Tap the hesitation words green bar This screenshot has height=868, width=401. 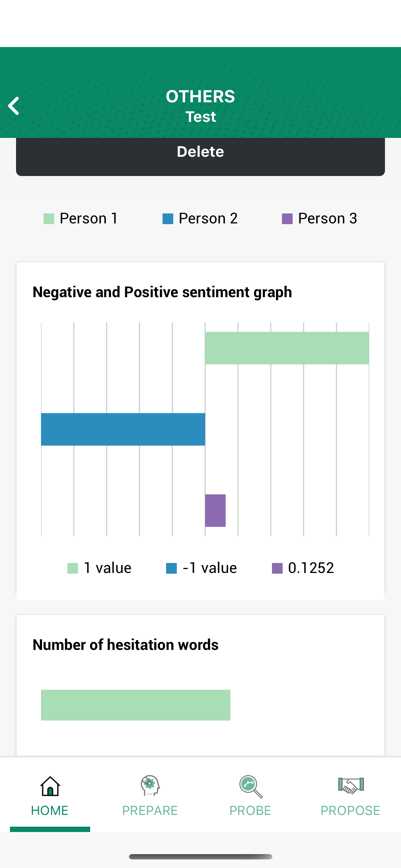tap(136, 705)
